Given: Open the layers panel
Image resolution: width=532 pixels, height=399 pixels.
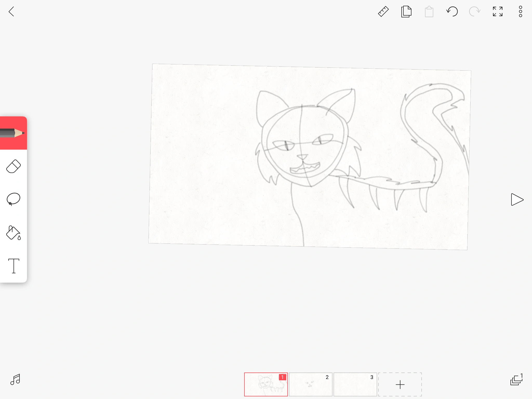Looking at the screenshot, I should tap(516, 380).
